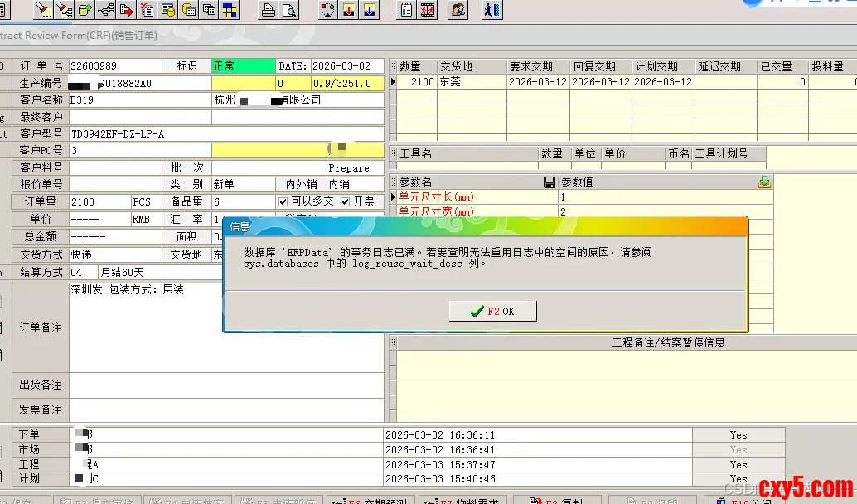Click the delete document red-X toolbar icon
Image resolution: width=857 pixels, height=504 pixels.
tap(147, 10)
